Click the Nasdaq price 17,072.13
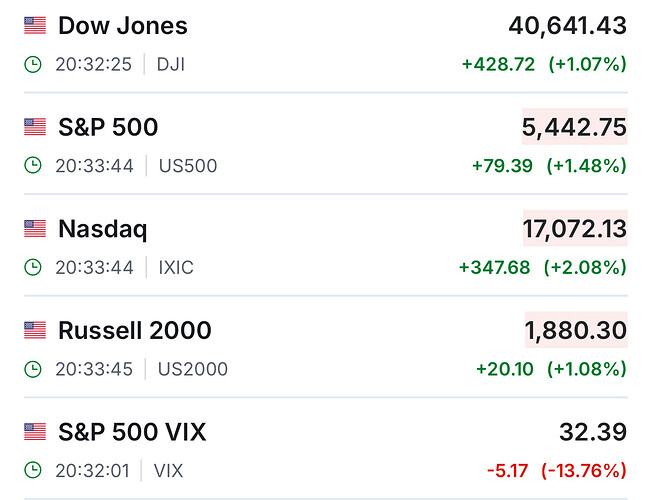Image resolution: width=652 pixels, height=500 pixels. pyautogui.click(x=574, y=229)
